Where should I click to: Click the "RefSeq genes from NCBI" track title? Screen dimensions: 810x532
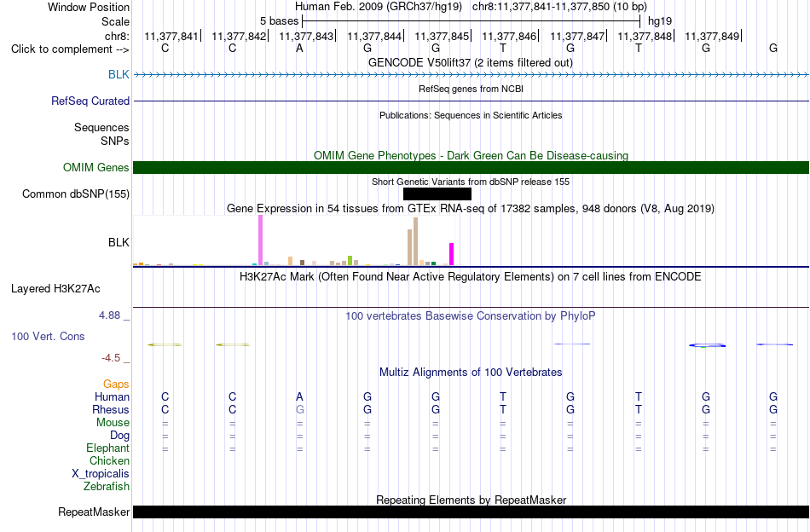point(471,89)
